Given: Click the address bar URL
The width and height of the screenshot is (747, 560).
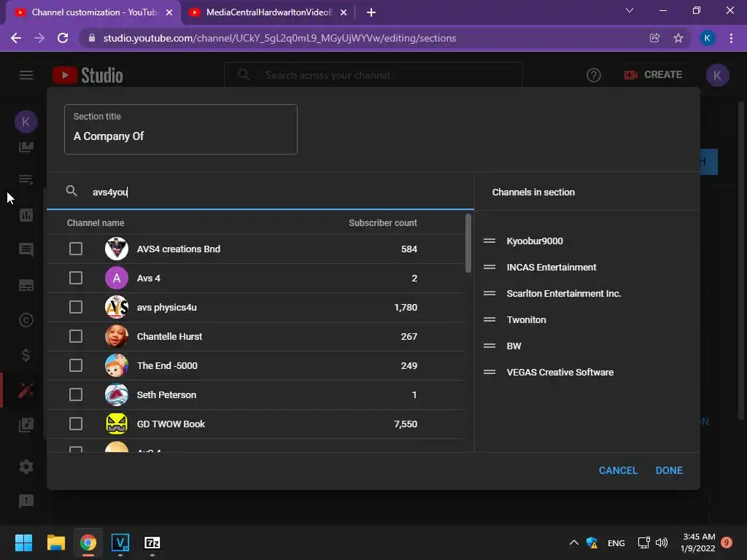Looking at the screenshot, I should (x=279, y=38).
